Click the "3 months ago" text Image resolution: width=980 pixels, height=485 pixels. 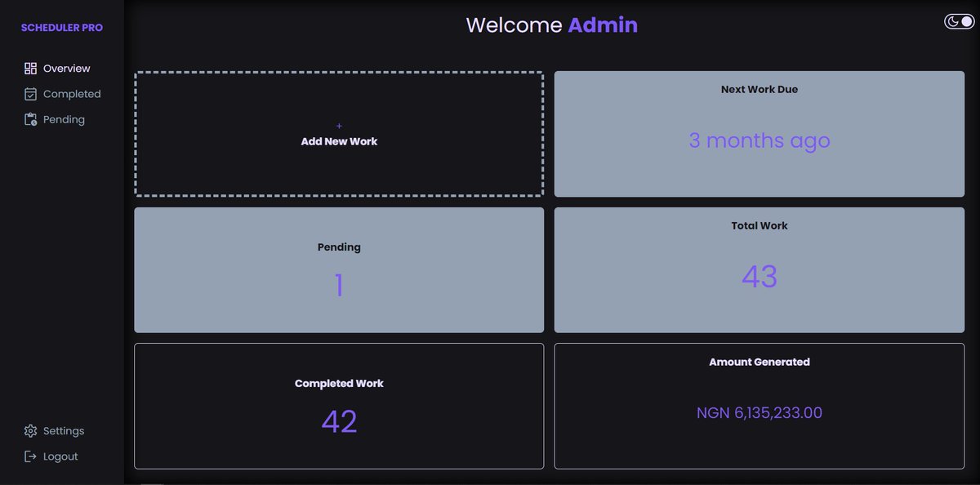[x=759, y=140]
